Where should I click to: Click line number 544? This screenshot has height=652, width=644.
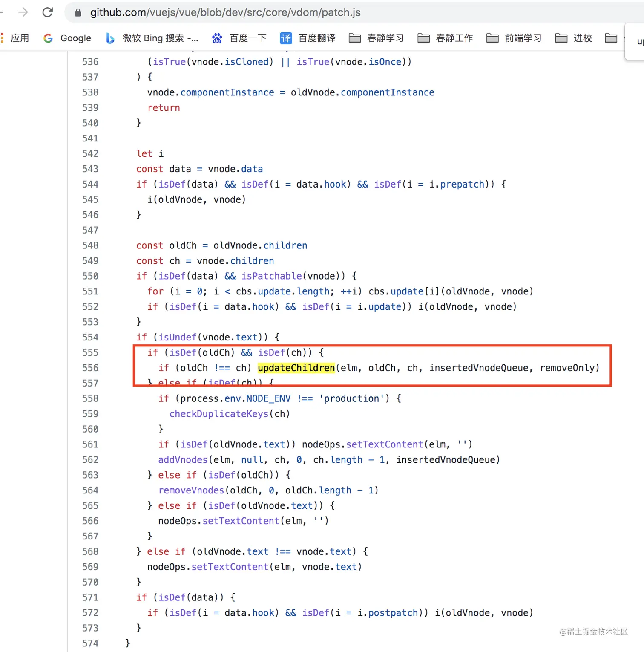90,185
